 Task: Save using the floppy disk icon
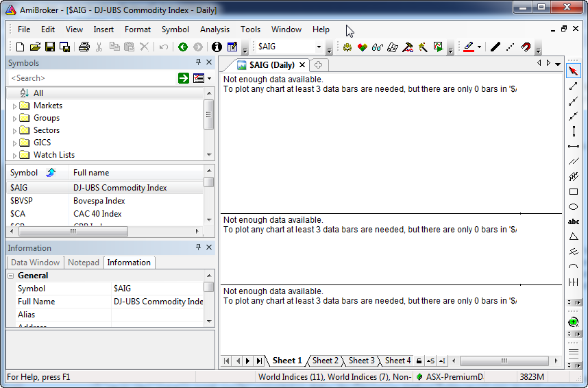(50, 47)
